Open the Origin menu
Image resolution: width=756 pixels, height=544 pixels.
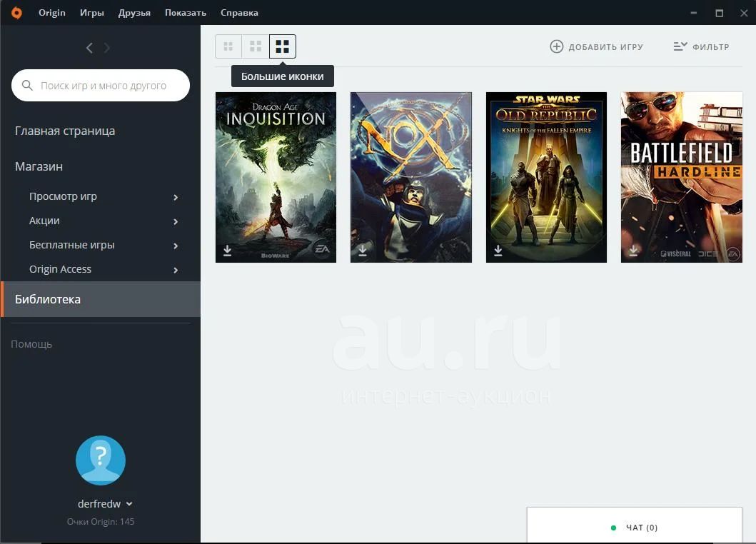click(52, 13)
